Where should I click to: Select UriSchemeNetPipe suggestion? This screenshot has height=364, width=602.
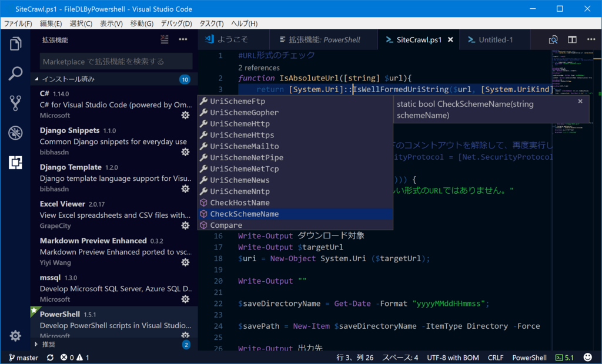click(295, 157)
